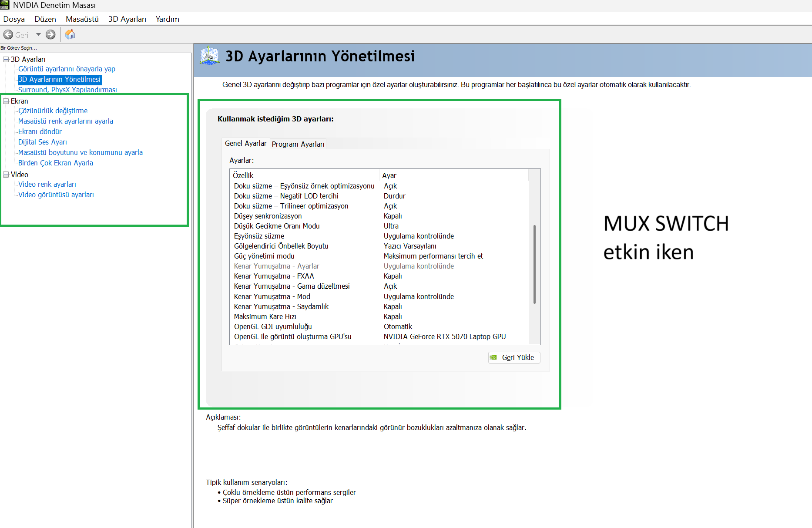Viewport: 812px width, 528px height.
Task: Open Masaüstü boyutunu ve konumunu ayarla
Action: pyautogui.click(x=81, y=152)
